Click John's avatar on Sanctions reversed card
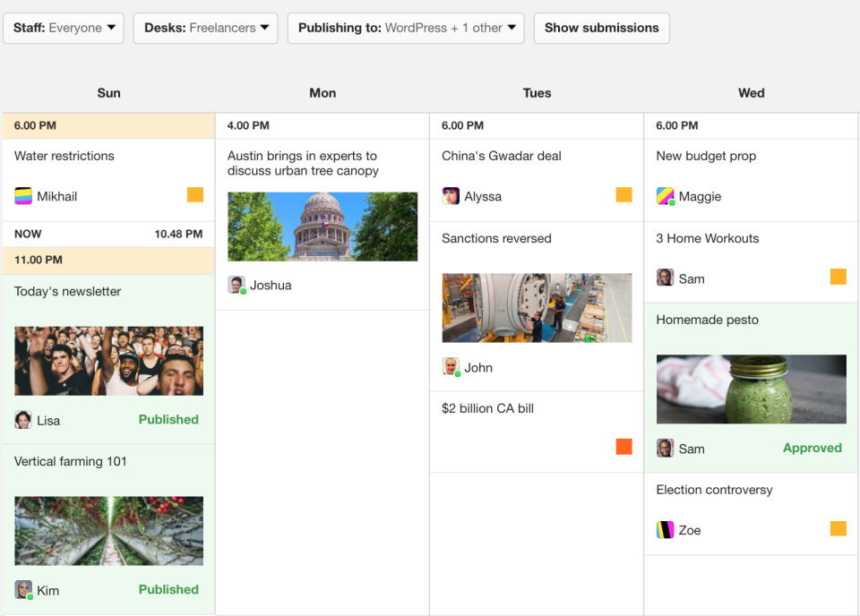 coord(451,366)
